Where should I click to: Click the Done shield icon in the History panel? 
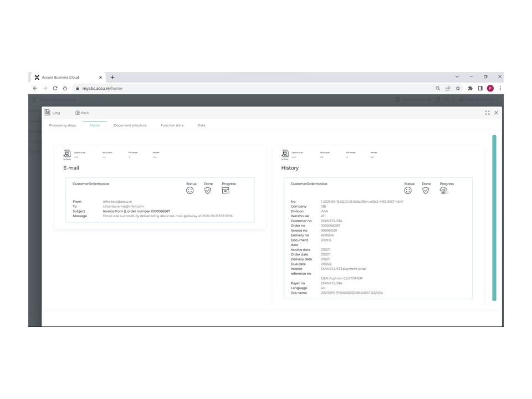[426, 190]
